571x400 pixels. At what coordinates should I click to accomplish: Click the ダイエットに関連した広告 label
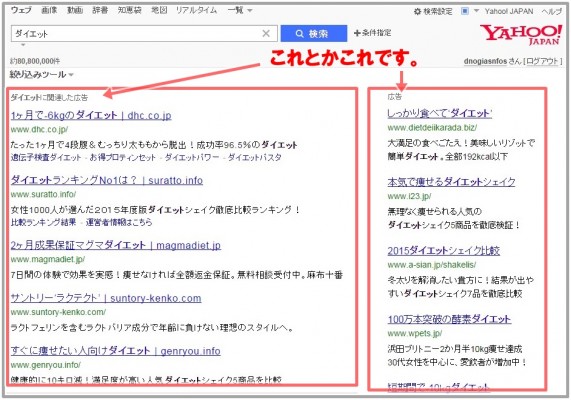tap(49, 97)
